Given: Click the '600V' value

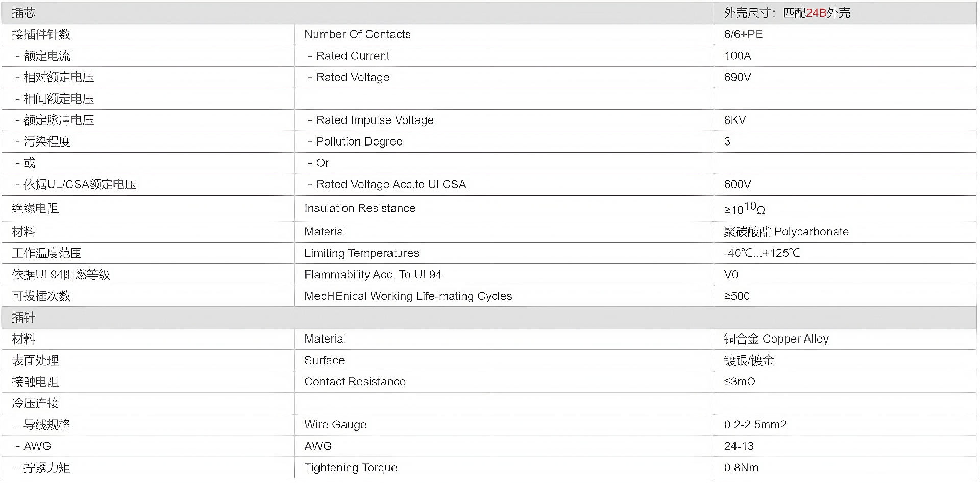Looking at the screenshot, I should click(738, 184).
